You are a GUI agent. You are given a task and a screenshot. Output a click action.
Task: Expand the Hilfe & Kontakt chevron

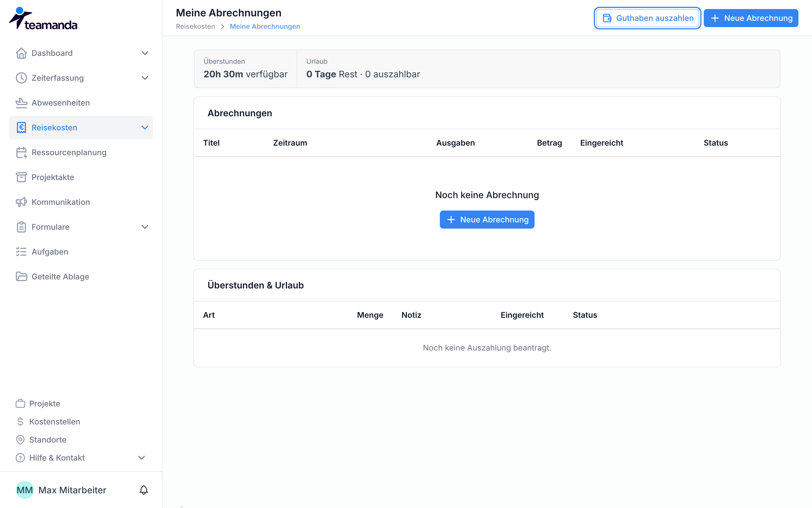click(x=142, y=458)
